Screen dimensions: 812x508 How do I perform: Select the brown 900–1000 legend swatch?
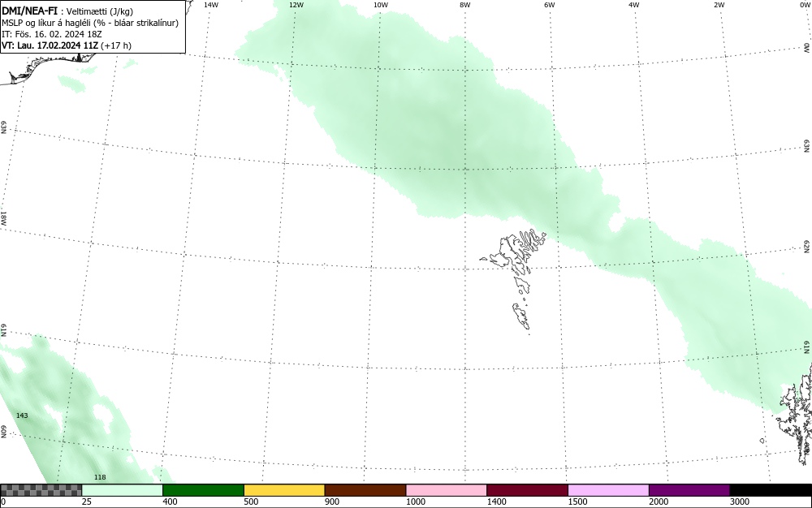click(x=365, y=490)
